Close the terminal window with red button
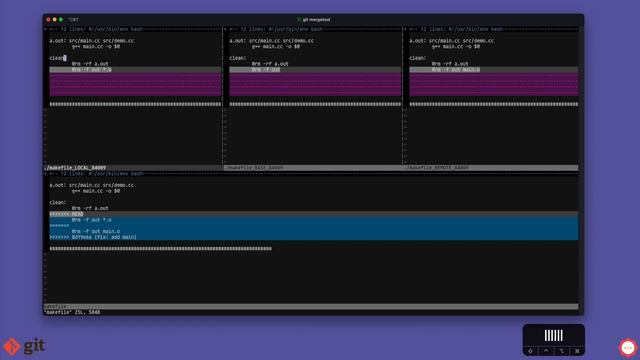 [49, 19]
